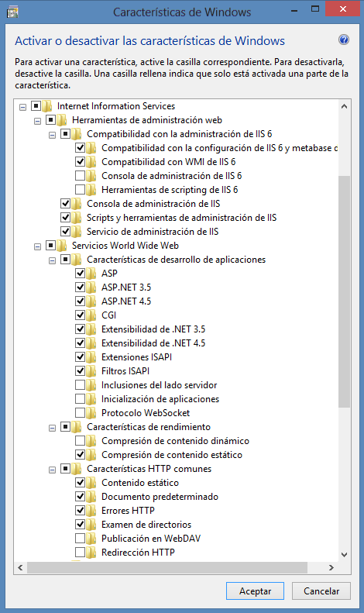Select the Filtros ISAPI tree item

(125, 371)
